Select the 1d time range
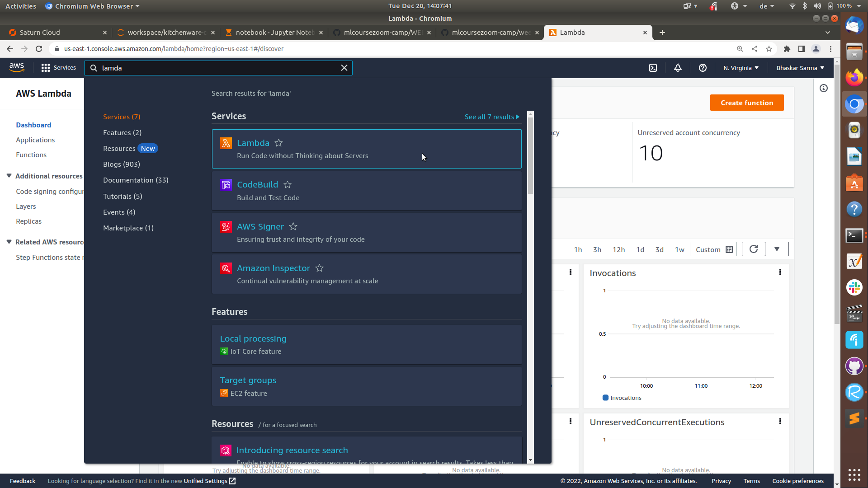The image size is (868, 488). tap(640, 249)
